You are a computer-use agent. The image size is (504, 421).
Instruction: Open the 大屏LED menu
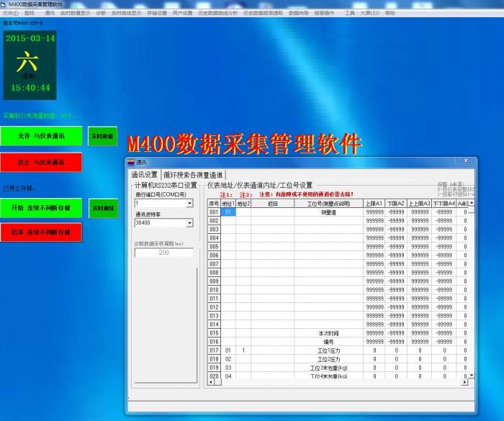coord(370,13)
